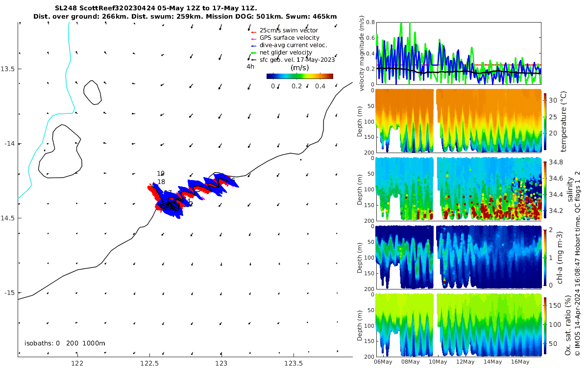Click the '34.8' salinity colorbar tick
588x368 pixels.
tap(557, 162)
